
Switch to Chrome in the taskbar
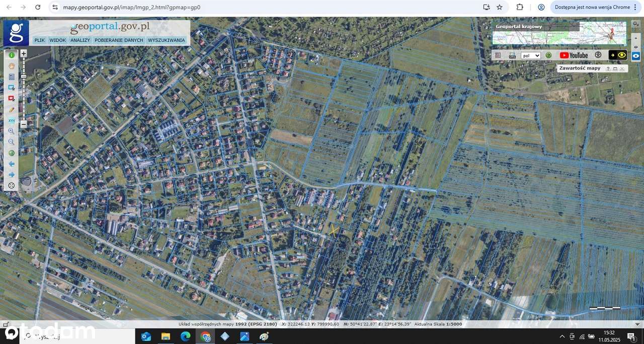(205, 336)
